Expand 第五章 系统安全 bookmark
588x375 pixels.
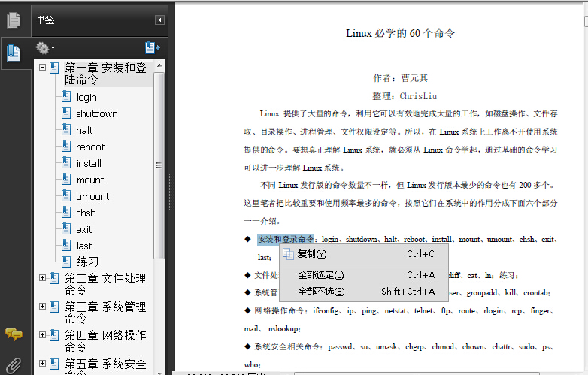[x=42, y=364]
